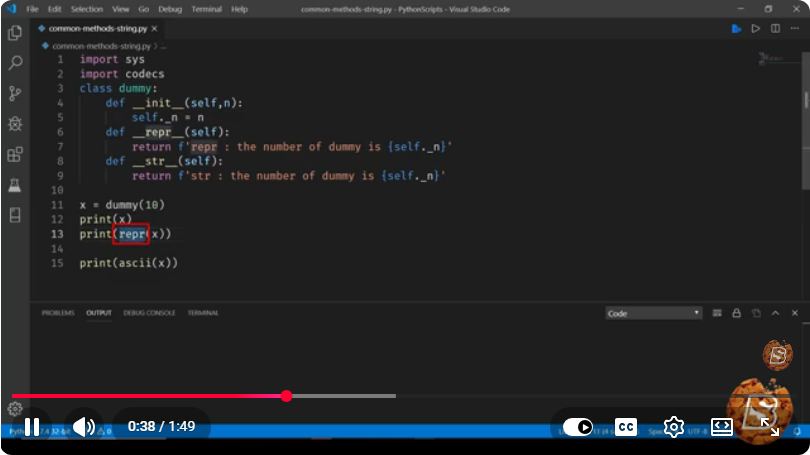This screenshot has height=455, width=810.
Task: Open the Extensions view in activity bar
Action: click(x=15, y=154)
